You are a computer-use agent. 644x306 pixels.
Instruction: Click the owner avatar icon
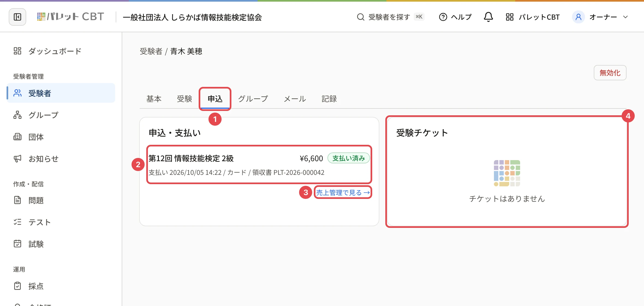[x=578, y=17]
